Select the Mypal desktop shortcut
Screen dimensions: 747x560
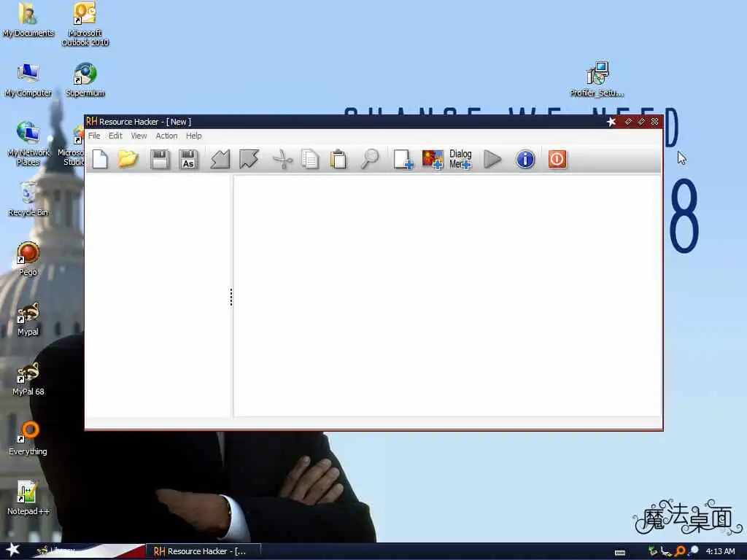click(28, 319)
